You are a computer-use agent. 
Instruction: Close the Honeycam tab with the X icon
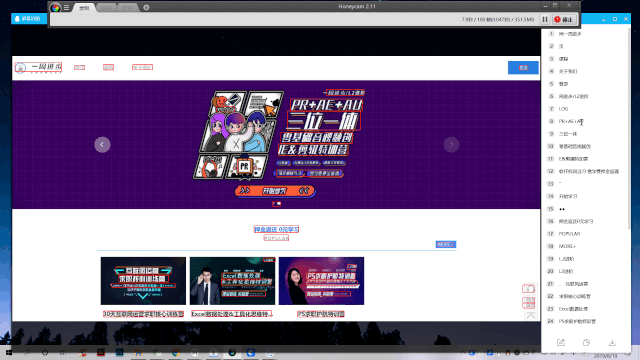(x=146, y=7)
